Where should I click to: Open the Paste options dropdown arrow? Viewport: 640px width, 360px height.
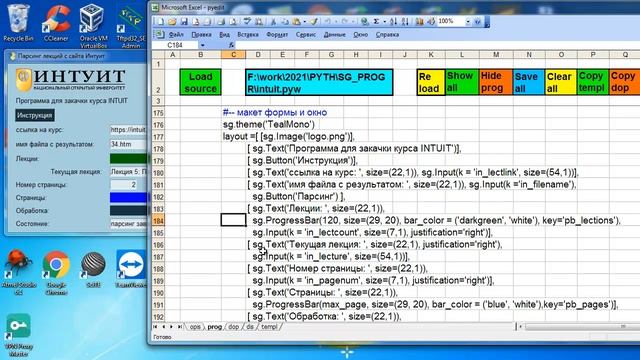(x=305, y=21)
